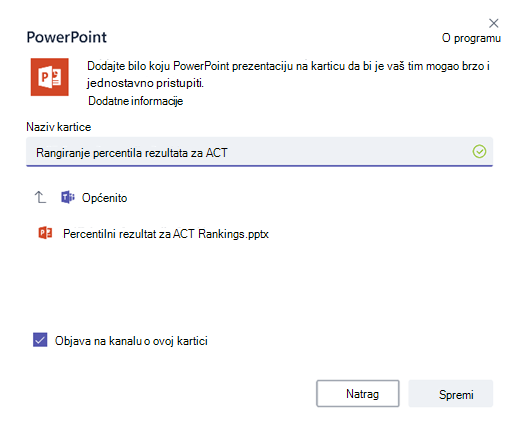Open the Dodatne informacije link
520x434 pixels.
click(x=136, y=101)
